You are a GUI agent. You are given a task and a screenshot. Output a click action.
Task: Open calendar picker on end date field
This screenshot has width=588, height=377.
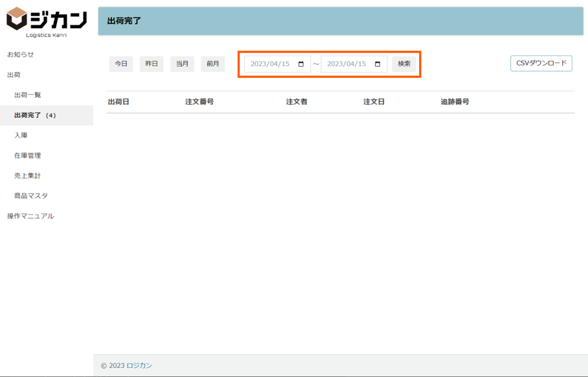pos(377,64)
